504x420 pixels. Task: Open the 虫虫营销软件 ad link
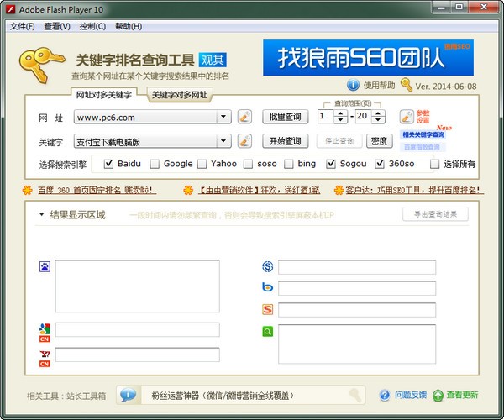[259, 190]
